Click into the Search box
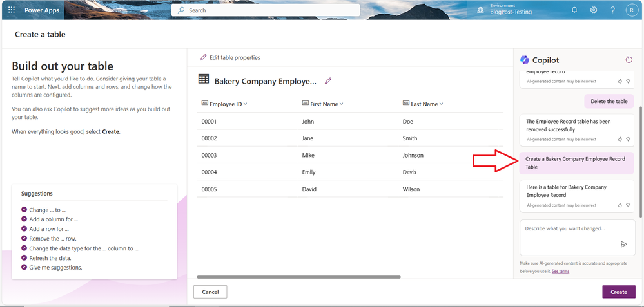 tap(266, 10)
